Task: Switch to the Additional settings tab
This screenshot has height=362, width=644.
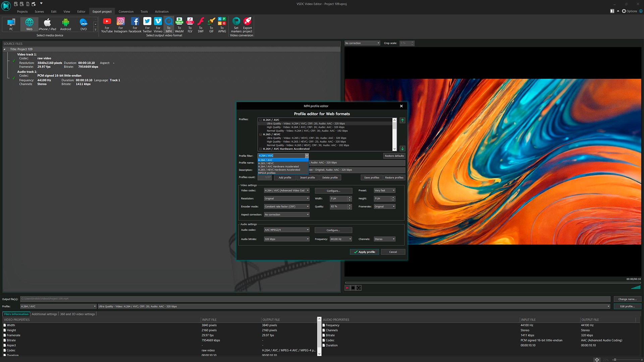Action: tap(44, 314)
